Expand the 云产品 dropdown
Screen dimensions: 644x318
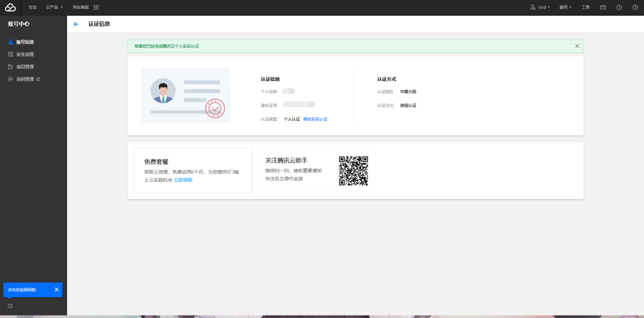[54, 8]
